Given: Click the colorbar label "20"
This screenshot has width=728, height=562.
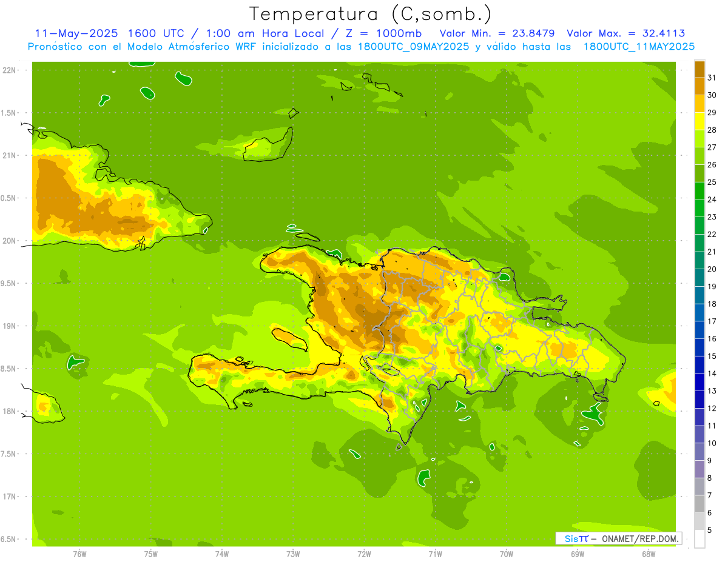Looking at the screenshot, I should pos(712,269).
